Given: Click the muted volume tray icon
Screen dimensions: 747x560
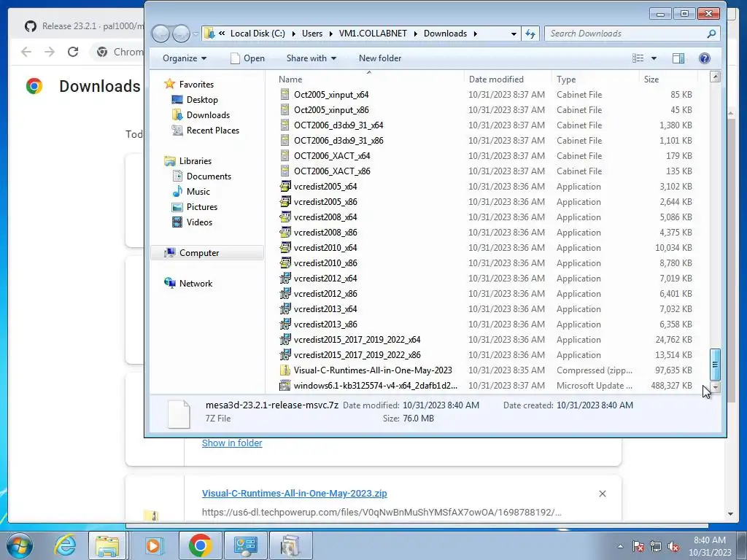Looking at the screenshot, I should [673, 546].
